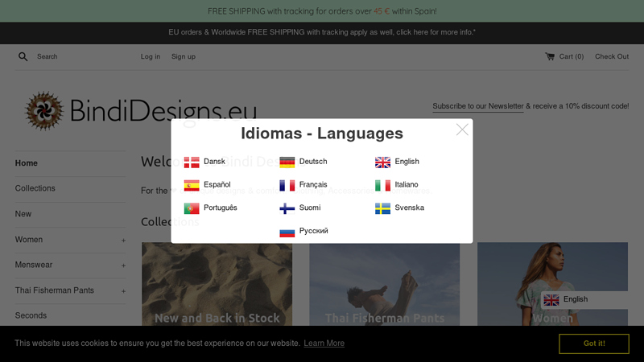
Task: Expand the Women submenu plus
Action: click(123, 241)
